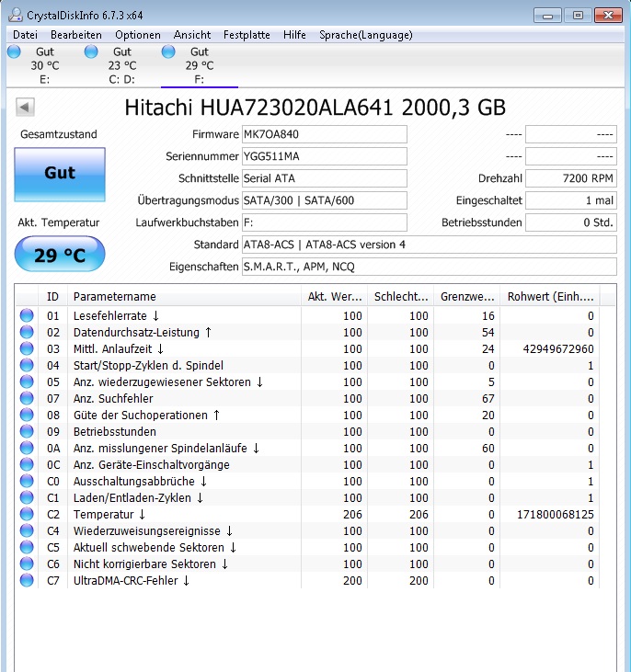Open the Hilfe menu
This screenshot has width=631, height=672.
(x=294, y=35)
